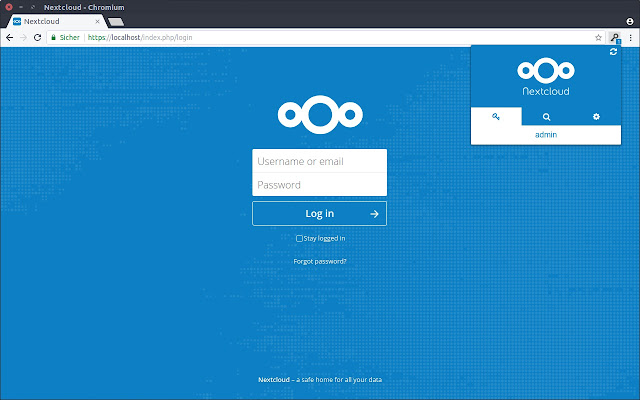Focus the Password field
The image size is (640, 400).
(320, 184)
